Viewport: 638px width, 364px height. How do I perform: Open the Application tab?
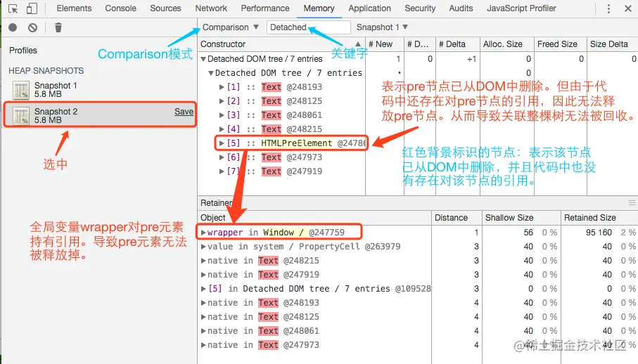(x=369, y=8)
